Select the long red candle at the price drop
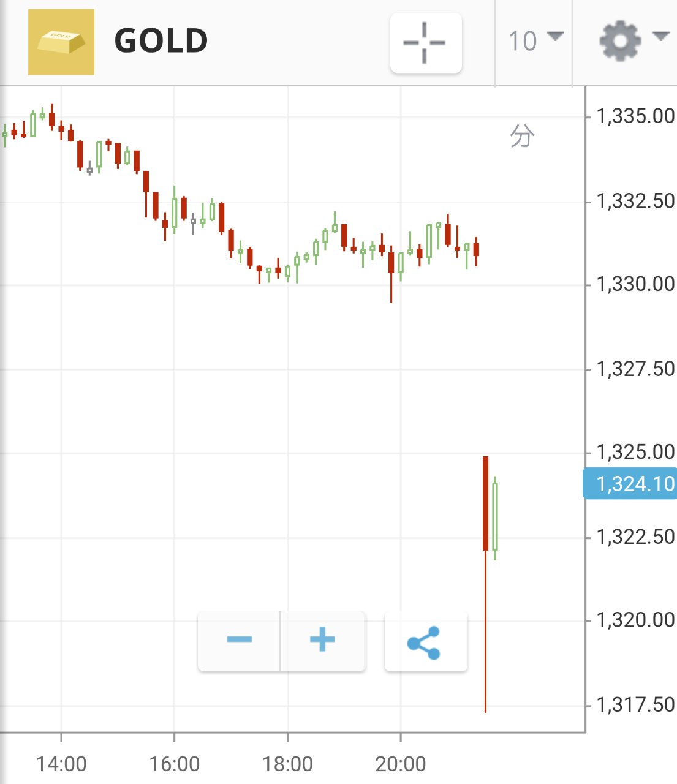This screenshot has height=784, width=677. 485,503
